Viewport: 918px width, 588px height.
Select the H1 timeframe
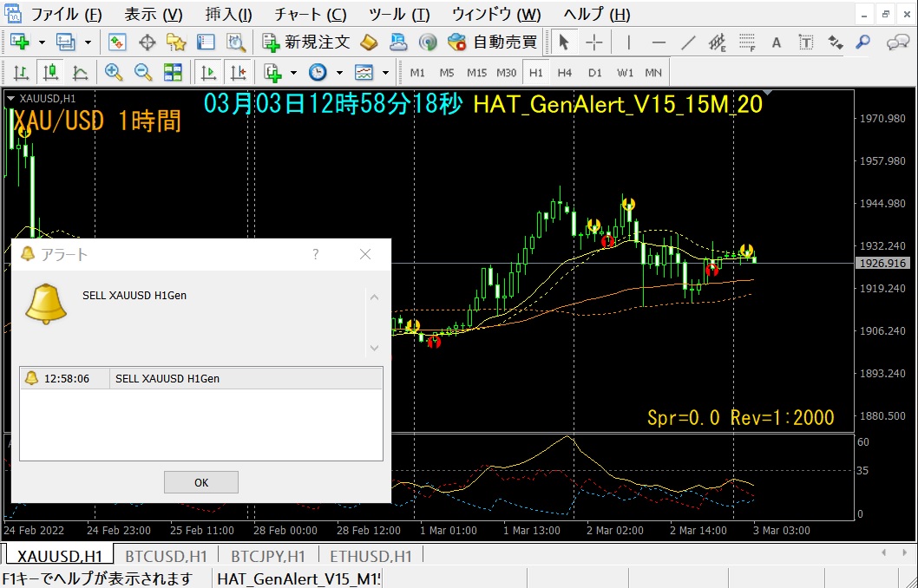tap(535, 73)
